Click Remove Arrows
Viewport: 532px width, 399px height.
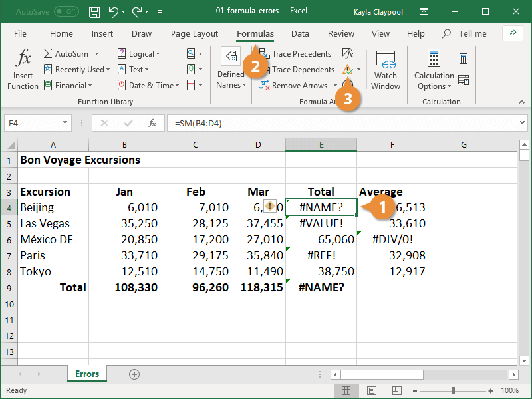pos(293,86)
